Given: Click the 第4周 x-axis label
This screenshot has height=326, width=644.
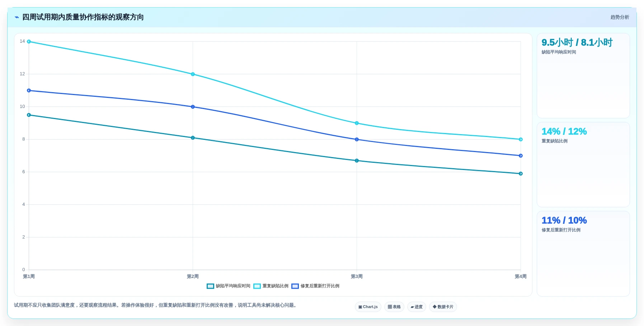Looking at the screenshot, I should click(x=521, y=277).
